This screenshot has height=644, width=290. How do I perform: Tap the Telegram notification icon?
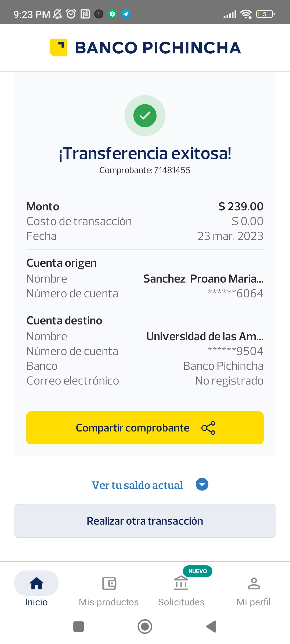click(x=125, y=14)
